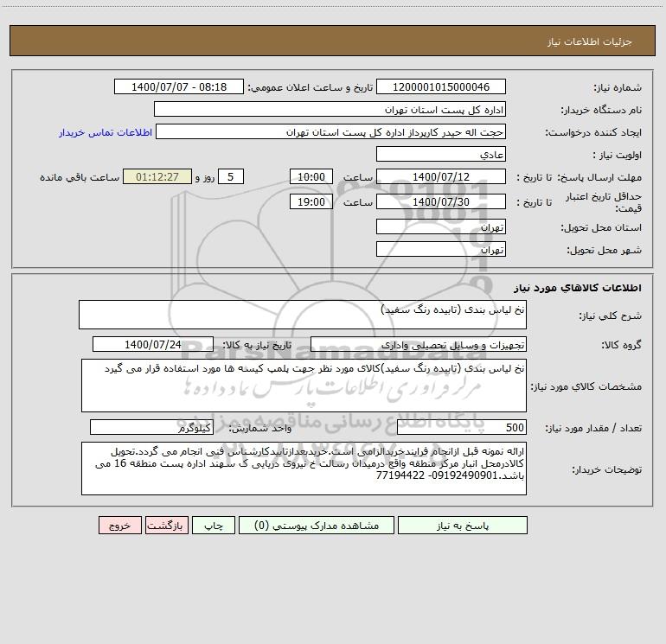Click the delivery city field تهران
666x644 pixels.
441,249
